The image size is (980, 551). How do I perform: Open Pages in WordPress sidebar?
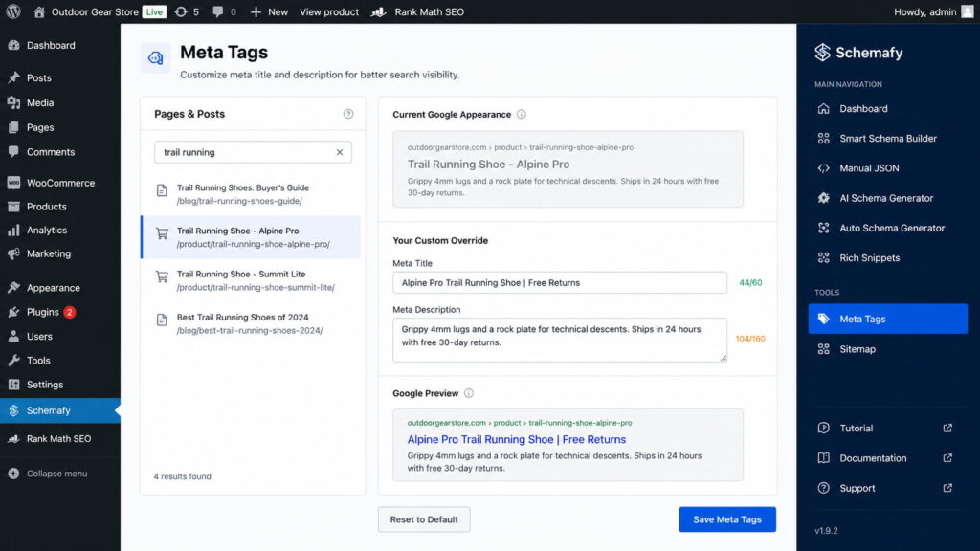click(60, 127)
